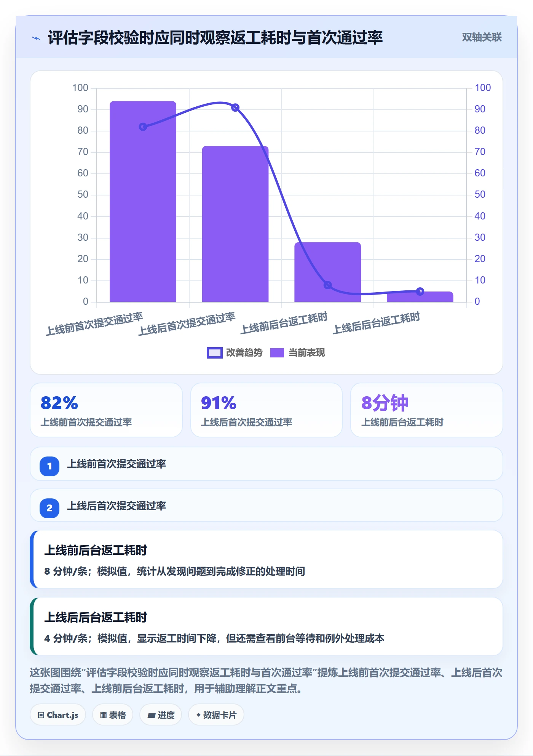Click the summary paragraph starting 这张图围绕
This screenshot has height=756, width=533.
[x=266, y=681]
